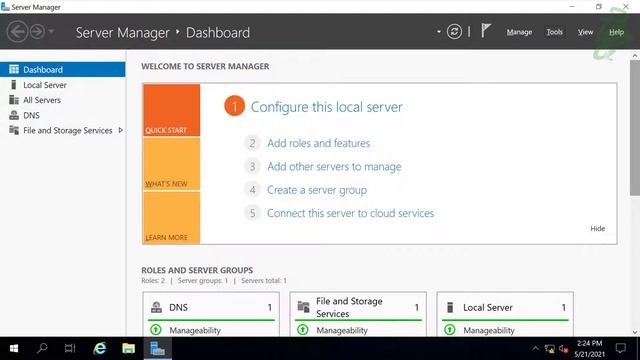The height and width of the screenshot is (360, 640).
Task: Launch Internet Explorer from the taskbar
Action: (100, 348)
